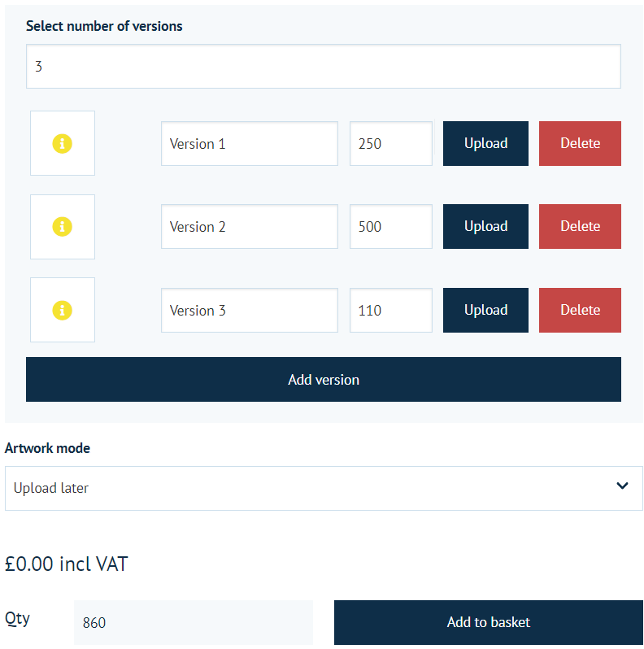This screenshot has height=649, width=644.
Task: Delete Version 3 row
Action: point(580,310)
